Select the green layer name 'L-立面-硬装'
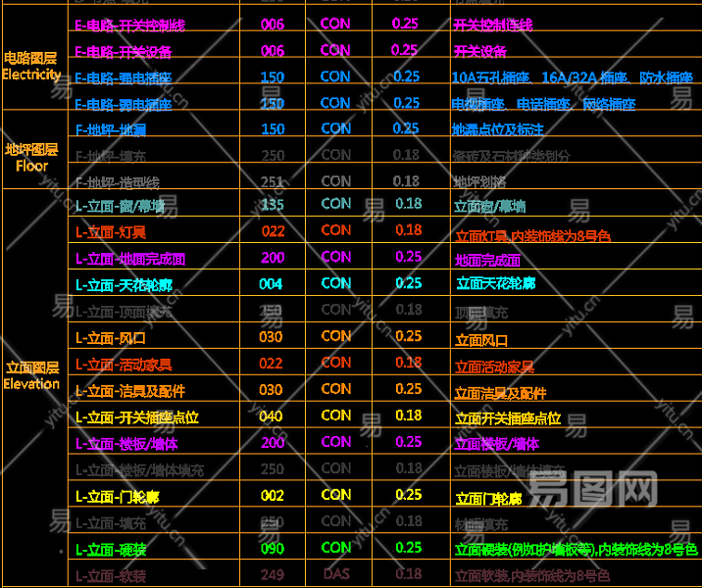Screen dimensions: 702x588 tap(111, 550)
